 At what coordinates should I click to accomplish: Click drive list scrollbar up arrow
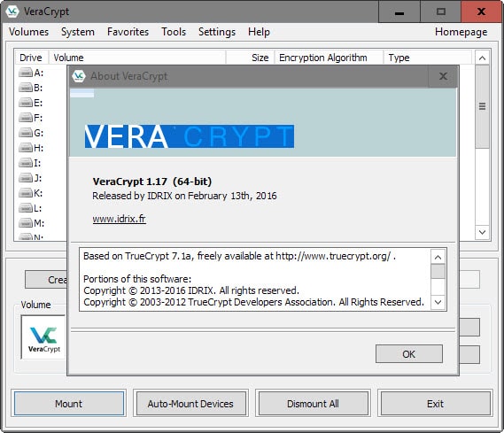tap(482, 58)
